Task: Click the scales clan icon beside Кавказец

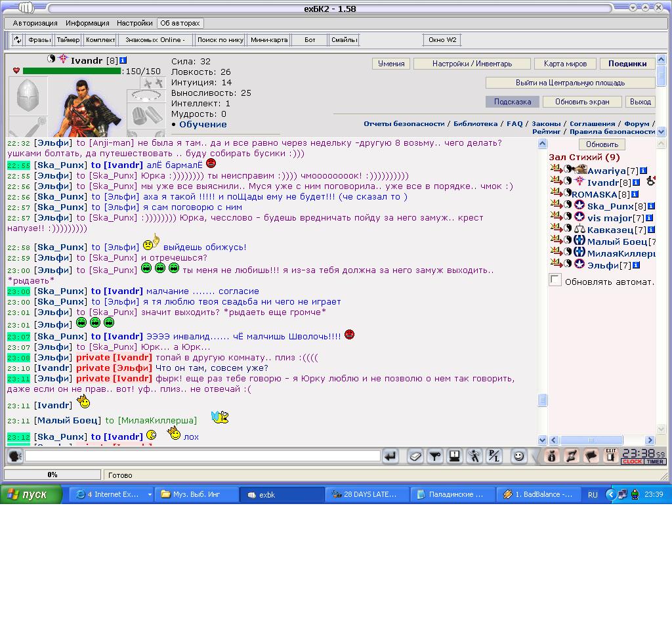Action: click(579, 229)
